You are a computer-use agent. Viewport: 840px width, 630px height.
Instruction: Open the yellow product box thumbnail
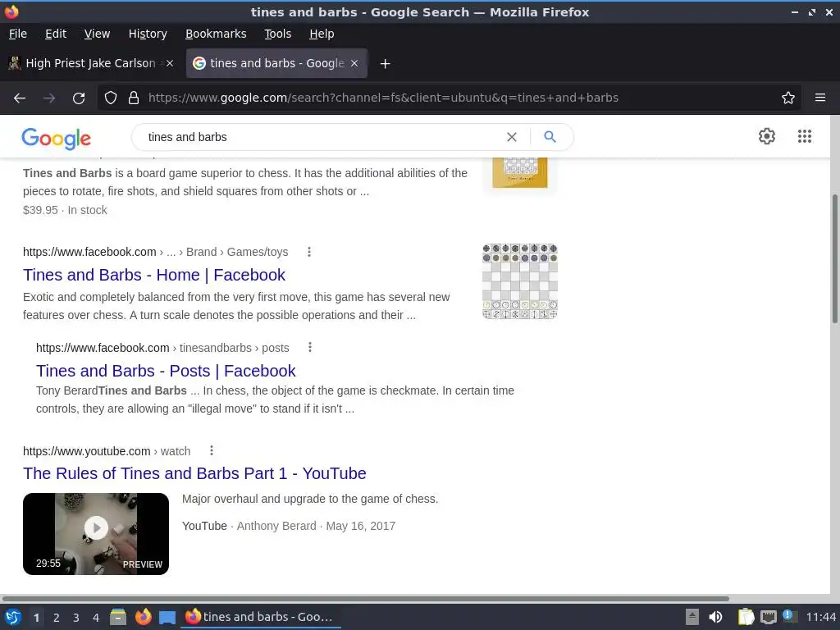point(519,173)
